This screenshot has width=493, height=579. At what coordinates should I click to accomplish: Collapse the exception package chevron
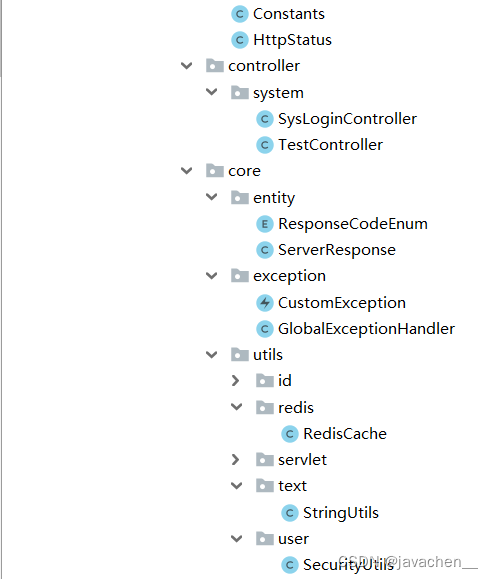coord(211,276)
